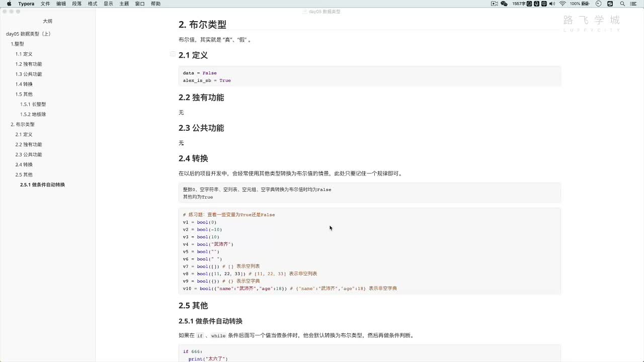Viewport: 644px width, 362px height.
Task: Go to 2.4 转换 outline entry
Action: 24,164
